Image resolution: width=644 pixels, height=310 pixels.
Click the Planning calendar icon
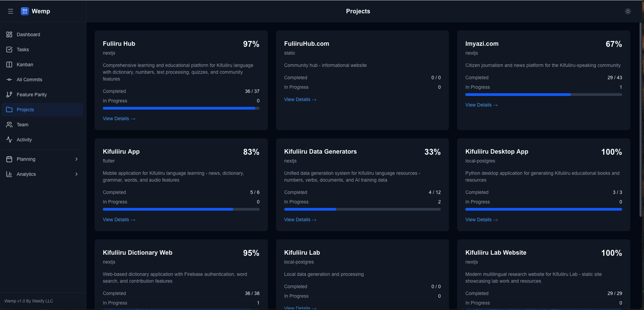(9, 159)
